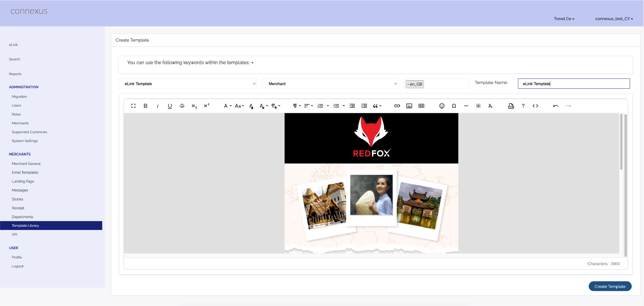Redo the last undone edit

[568, 106]
